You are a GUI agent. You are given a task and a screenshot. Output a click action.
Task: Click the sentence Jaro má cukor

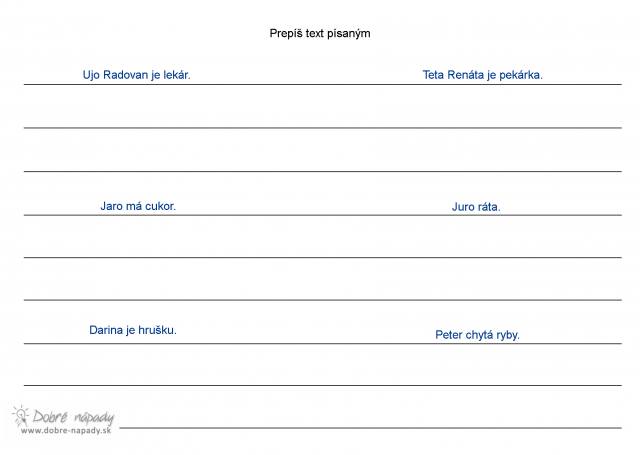click(x=138, y=206)
